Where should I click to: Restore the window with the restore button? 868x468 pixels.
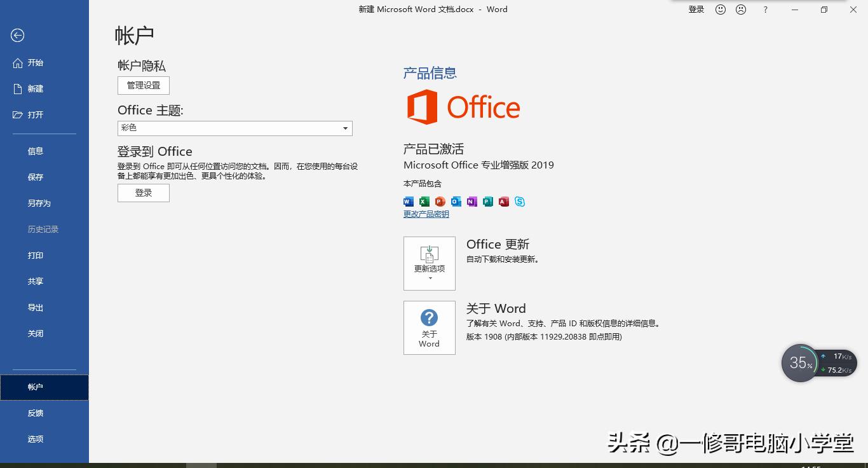click(x=824, y=10)
